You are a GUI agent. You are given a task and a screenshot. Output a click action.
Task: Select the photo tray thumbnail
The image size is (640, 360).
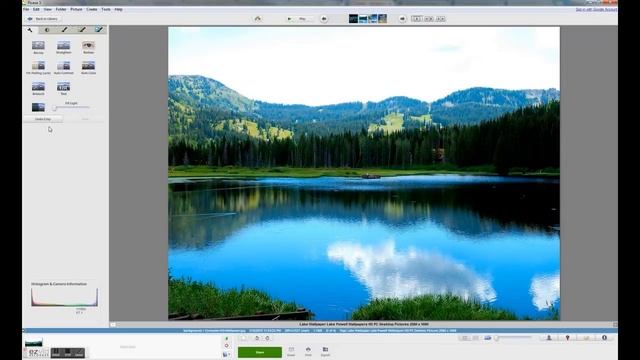click(x=33, y=342)
